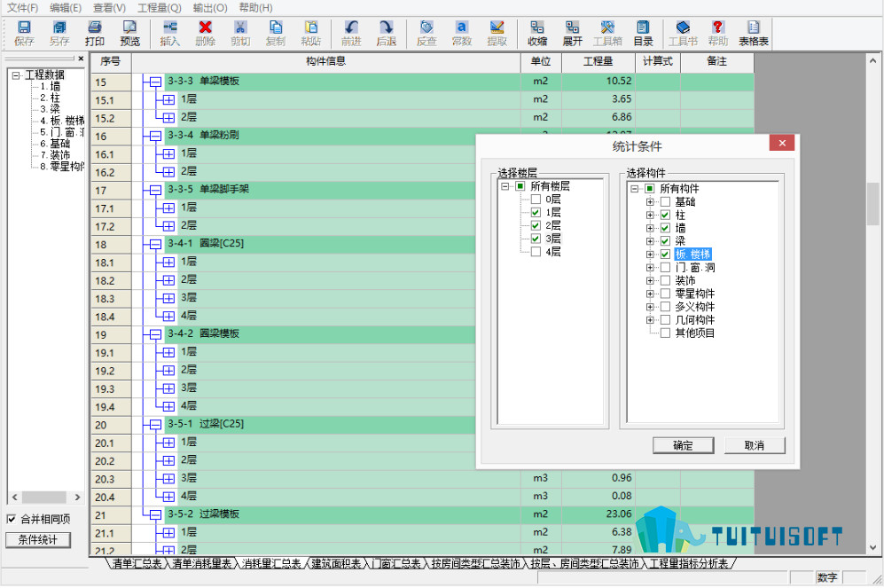Click the 工程量 column header
The width and height of the screenshot is (884, 588).
[x=598, y=61]
